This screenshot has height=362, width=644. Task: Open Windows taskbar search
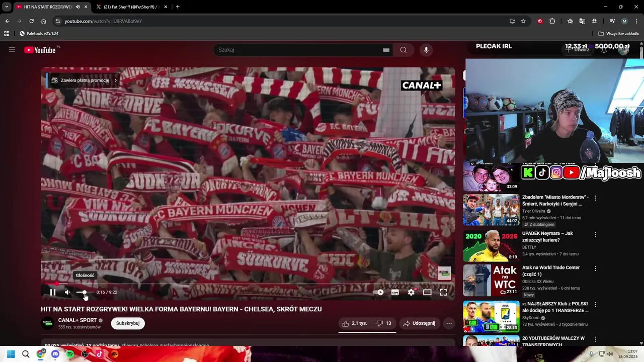[26, 354]
